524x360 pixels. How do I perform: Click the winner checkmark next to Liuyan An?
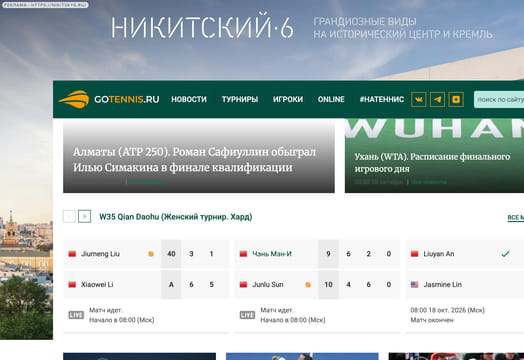505,254
